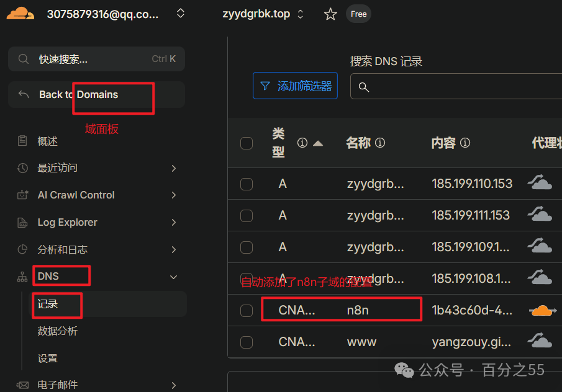Star the zyydgrbk.top domain
The image size is (562, 392).
330,14
